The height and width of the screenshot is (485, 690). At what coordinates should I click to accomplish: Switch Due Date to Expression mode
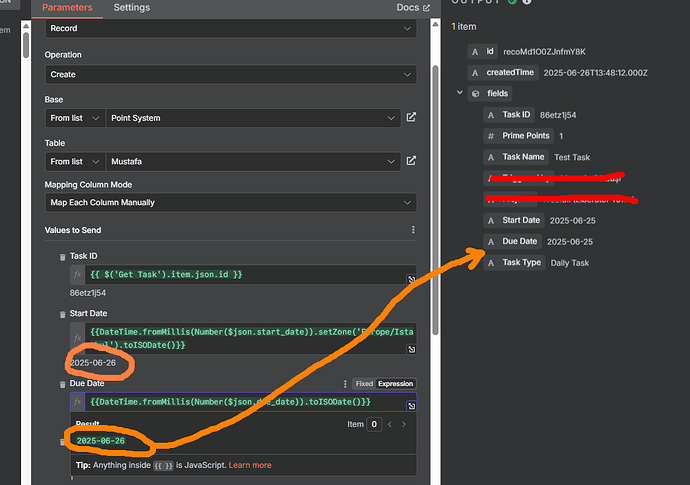pyautogui.click(x=395, y=384)
